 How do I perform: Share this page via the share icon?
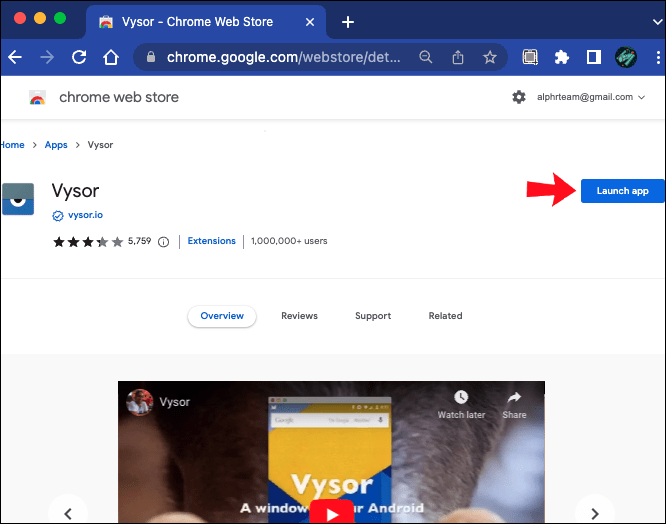coord(458,57)
